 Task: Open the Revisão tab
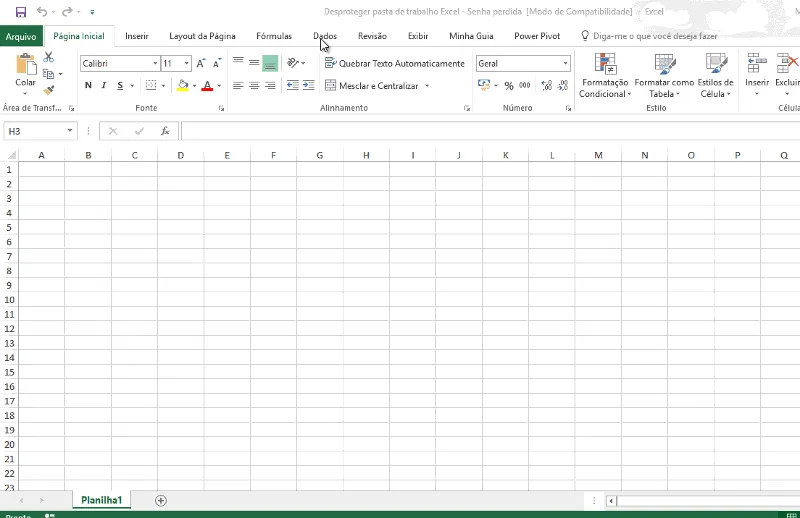372,36
